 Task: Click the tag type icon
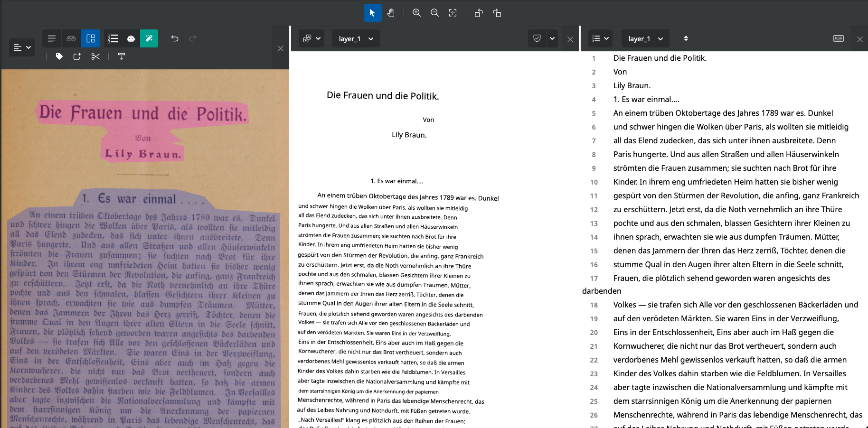59,56
